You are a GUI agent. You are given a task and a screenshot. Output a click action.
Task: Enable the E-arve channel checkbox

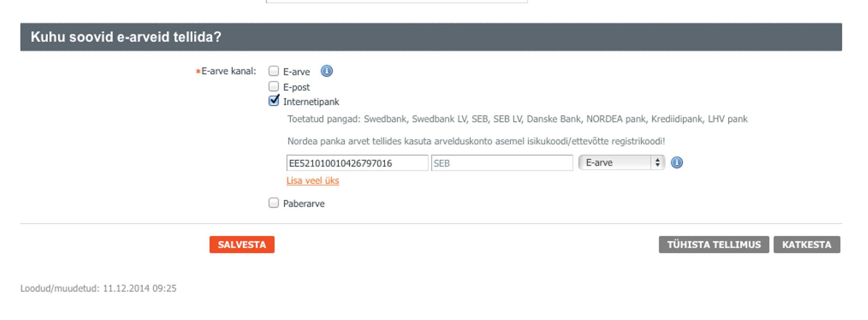[274, 71]
